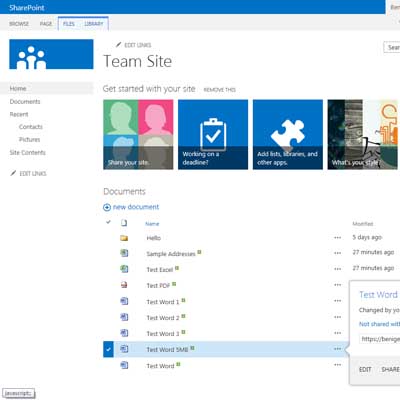This screenshot has height=400, width=400.
Task: Click the Team Site title heading
Action: 138,61
